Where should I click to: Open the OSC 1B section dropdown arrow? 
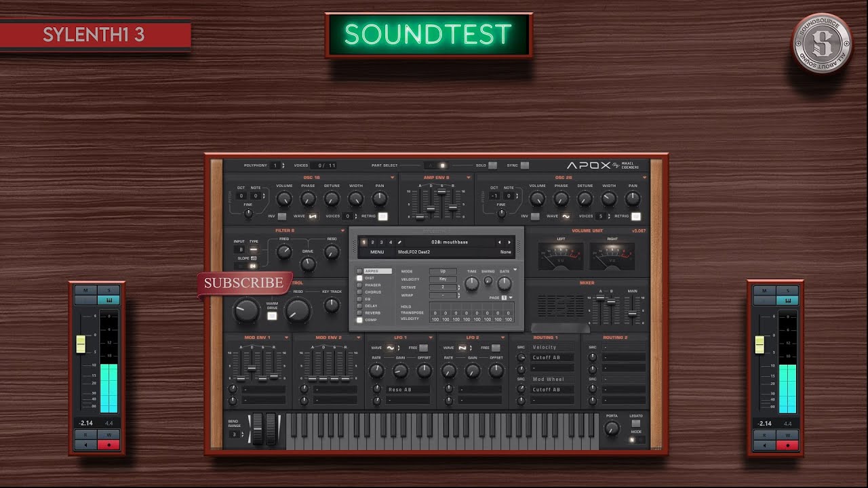392,178
